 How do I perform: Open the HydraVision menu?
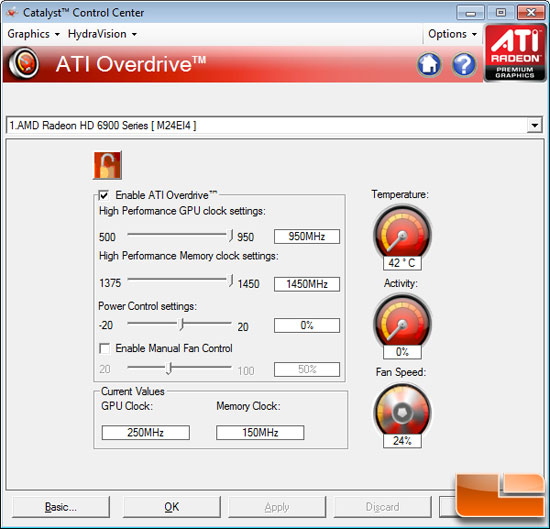[x=102, y=34]
